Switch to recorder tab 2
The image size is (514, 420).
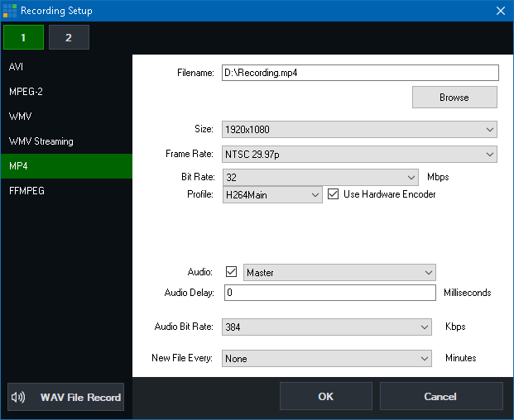69,38
